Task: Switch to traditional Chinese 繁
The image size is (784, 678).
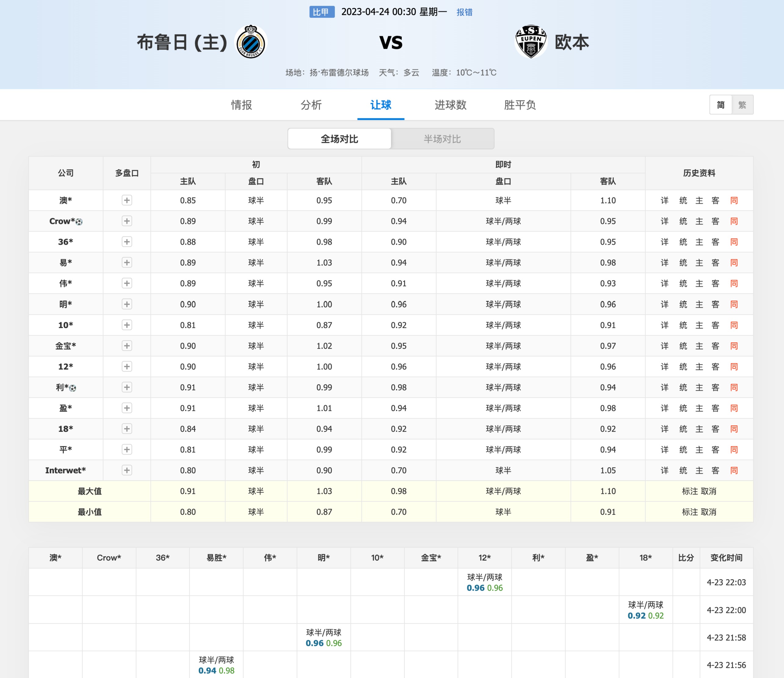Action: click(x=742, y=105)
